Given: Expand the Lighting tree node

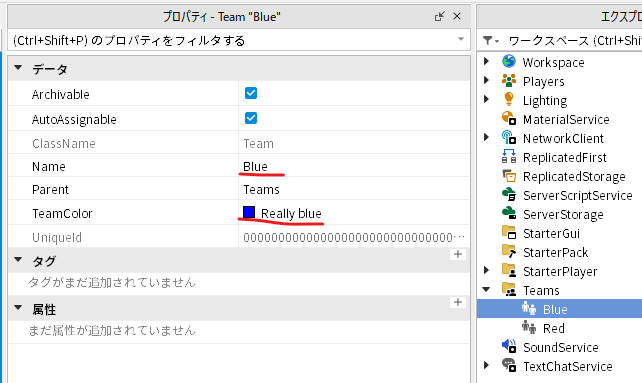Looking at the screenshot, I should pos(486,99).
